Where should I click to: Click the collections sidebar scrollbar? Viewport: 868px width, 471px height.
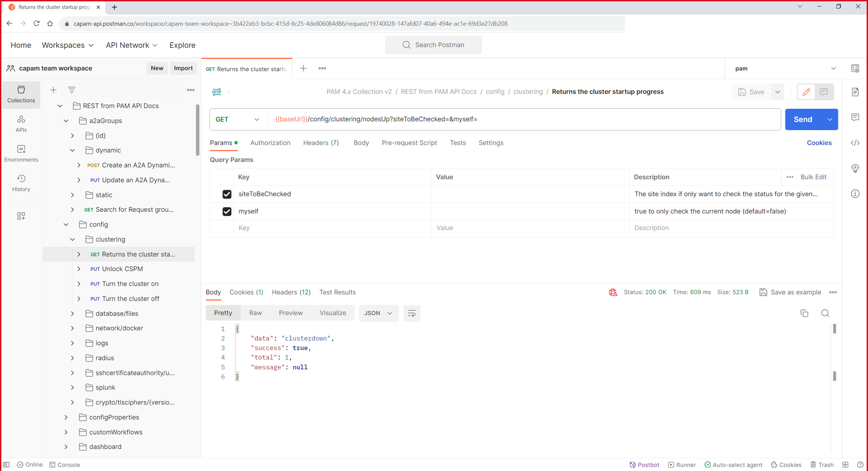pyautogui.click(x=197, y=130)
